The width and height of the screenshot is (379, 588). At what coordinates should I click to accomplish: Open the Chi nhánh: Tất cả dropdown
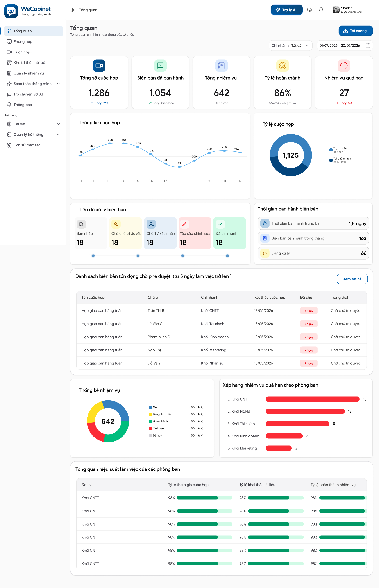290,46
